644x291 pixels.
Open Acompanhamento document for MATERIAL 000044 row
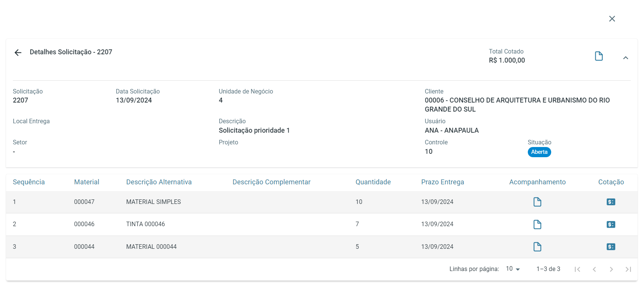pos(537,247)
